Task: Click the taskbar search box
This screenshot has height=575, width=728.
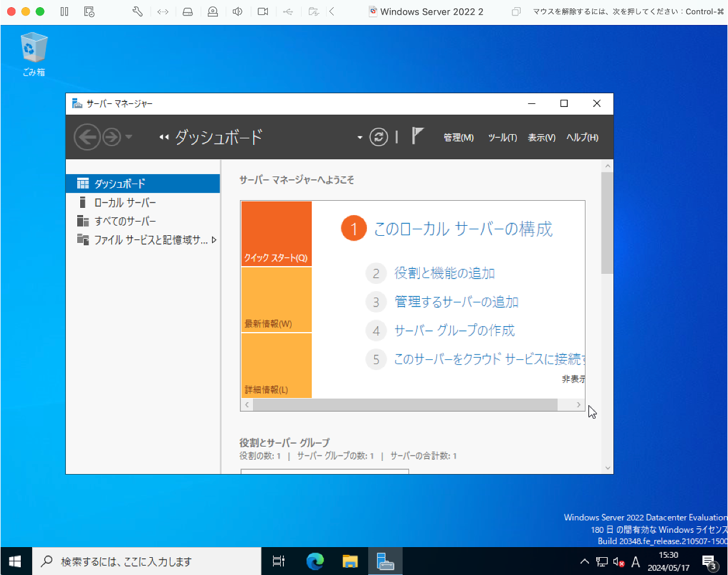Action: coord(146,561)
